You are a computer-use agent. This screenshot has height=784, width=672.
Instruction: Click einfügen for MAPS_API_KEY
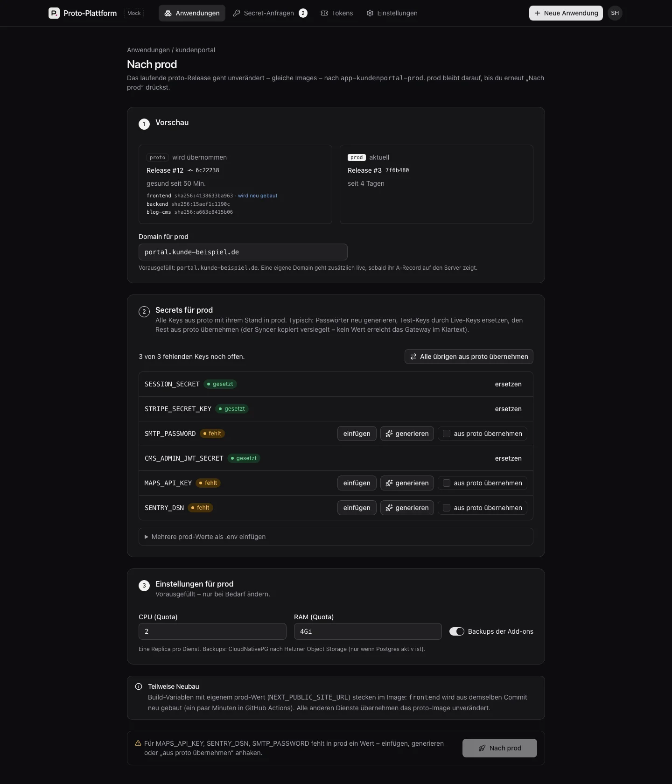pyautogui.click(x=357, y=483)
